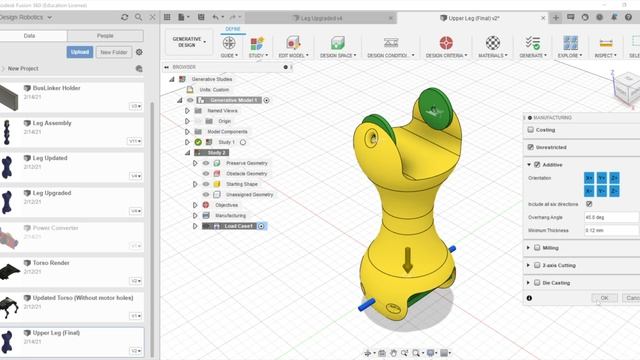Image resolution: width=640 pixels, height=360 pixels.
Task: Open a new design tab with plus
Action: pyautogui.click(x=556, y=18)
